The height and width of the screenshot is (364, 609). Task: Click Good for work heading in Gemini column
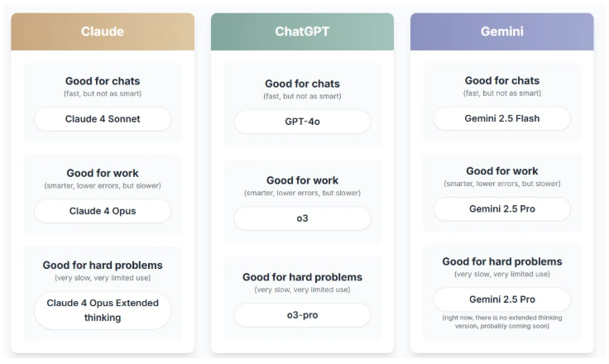(501, 171)
